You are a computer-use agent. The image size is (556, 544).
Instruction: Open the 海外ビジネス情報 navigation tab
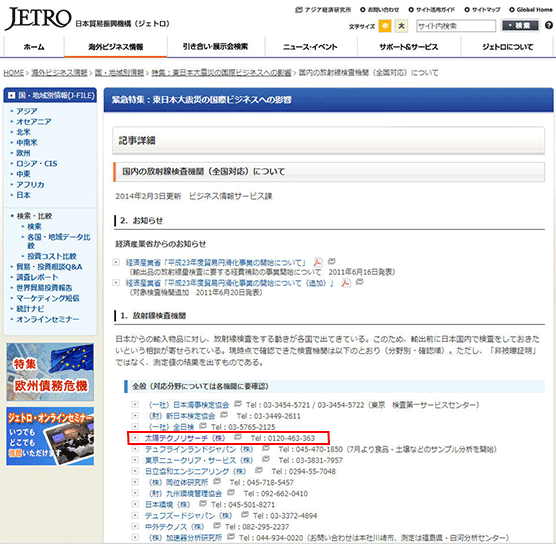tap(116, 47)
